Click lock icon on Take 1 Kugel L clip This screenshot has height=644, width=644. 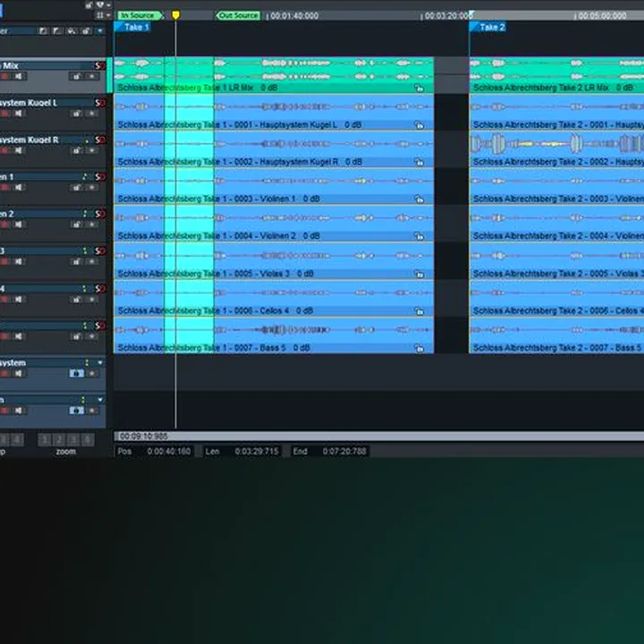click(419, 125)
